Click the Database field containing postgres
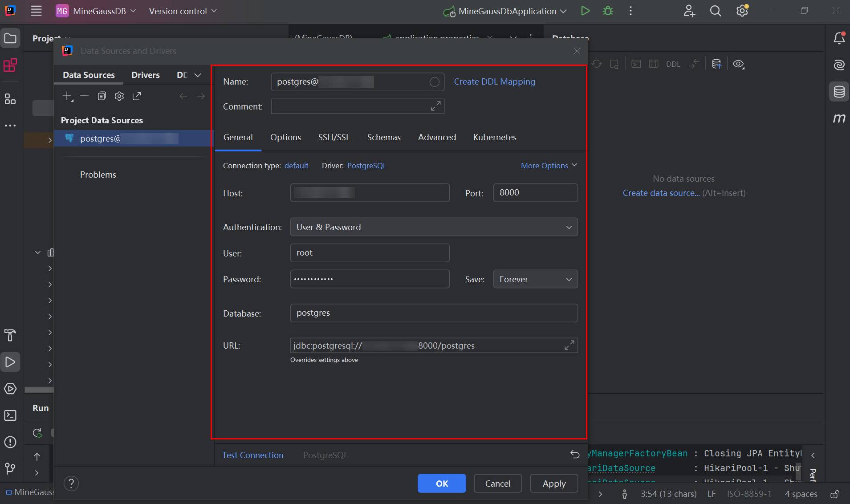The height and width of the screenshot is (504, 850). [x=434, y=313]
